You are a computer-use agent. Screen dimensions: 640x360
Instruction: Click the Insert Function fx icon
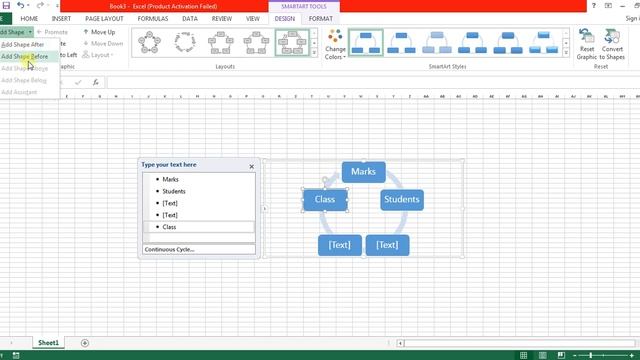(96, 82)
